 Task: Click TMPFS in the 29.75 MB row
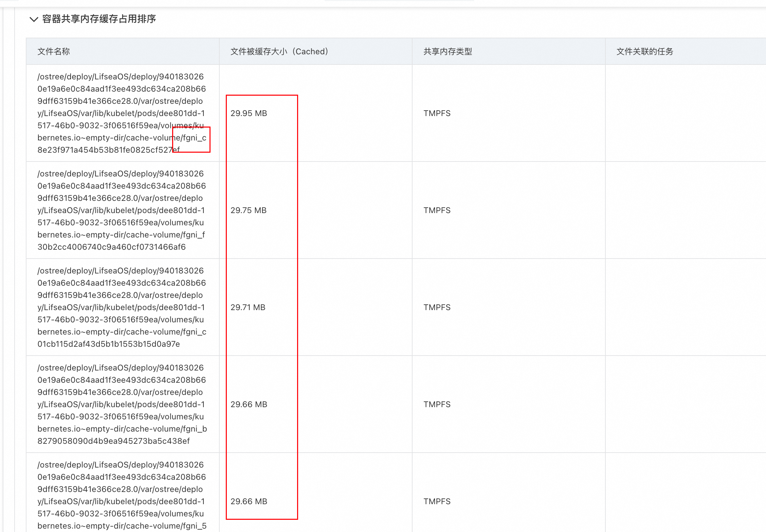(437, 210)
